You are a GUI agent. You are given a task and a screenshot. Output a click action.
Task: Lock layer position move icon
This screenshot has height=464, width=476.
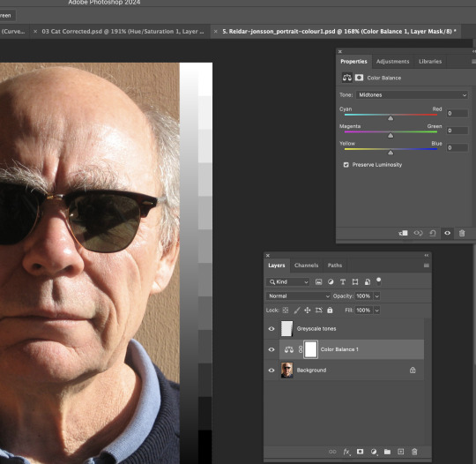coord(308,311)
